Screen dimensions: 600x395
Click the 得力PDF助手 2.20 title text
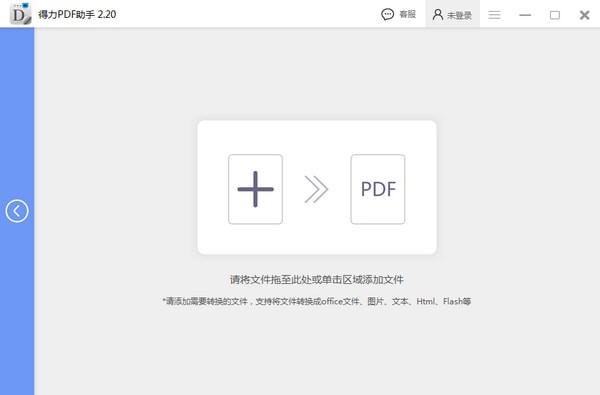[77, 15]
